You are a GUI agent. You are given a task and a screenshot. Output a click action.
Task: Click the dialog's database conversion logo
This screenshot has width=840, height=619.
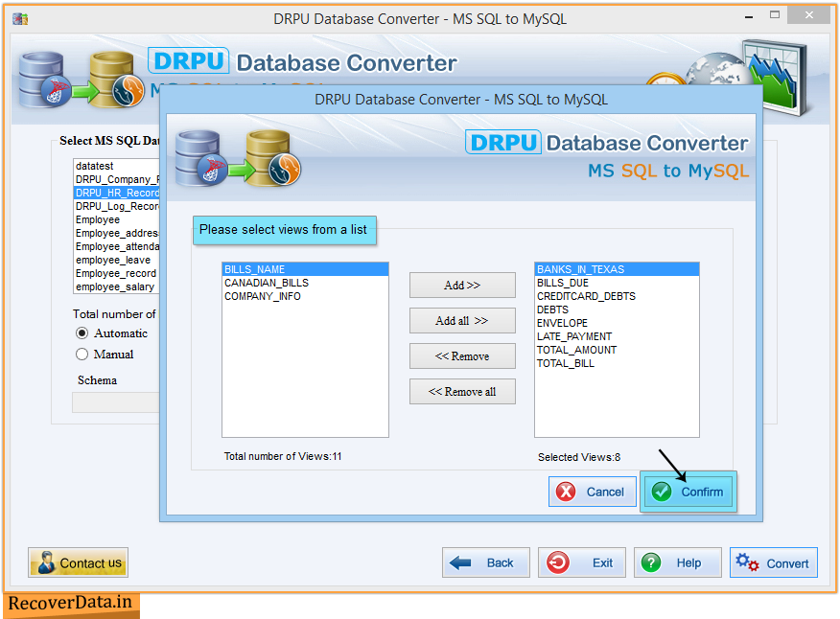tap(238, 159)
